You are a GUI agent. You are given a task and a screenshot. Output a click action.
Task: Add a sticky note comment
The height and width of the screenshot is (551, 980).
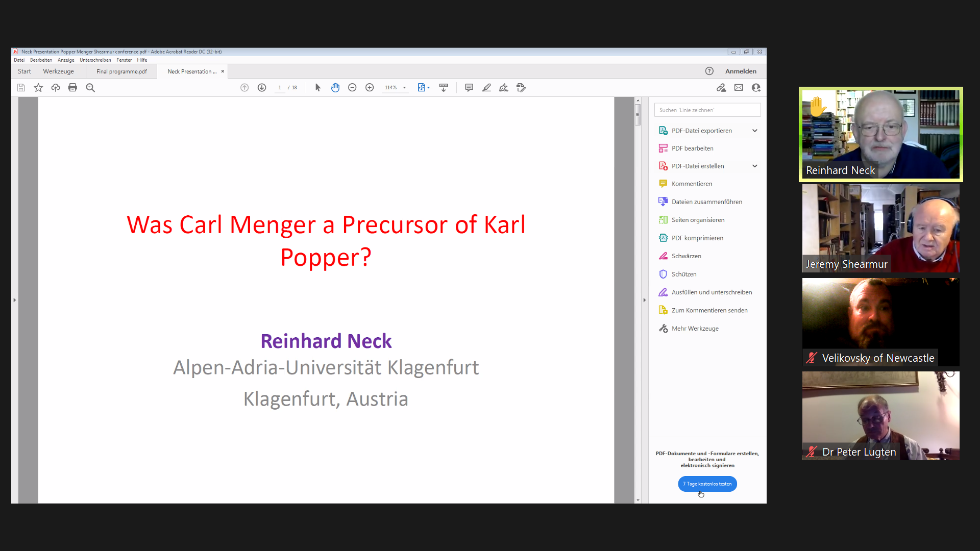(469, 88)
